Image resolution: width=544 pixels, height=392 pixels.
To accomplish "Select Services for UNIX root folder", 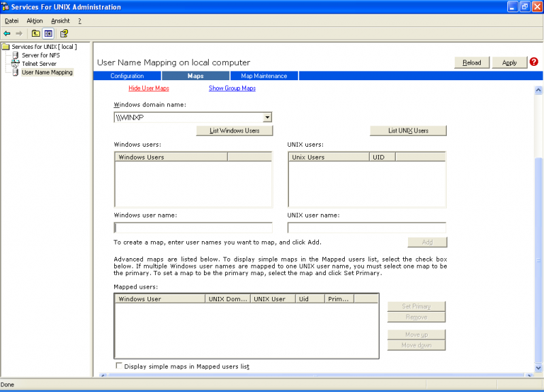I will point(44,47).
